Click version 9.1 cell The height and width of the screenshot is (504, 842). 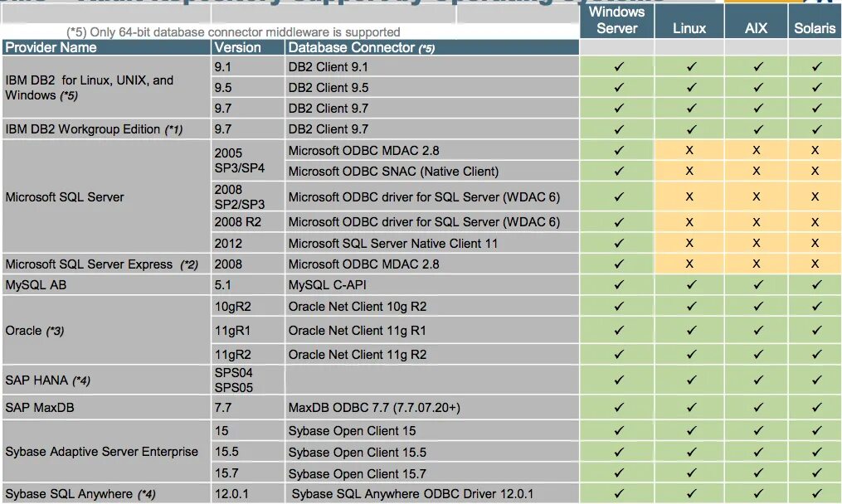(247, 66)
